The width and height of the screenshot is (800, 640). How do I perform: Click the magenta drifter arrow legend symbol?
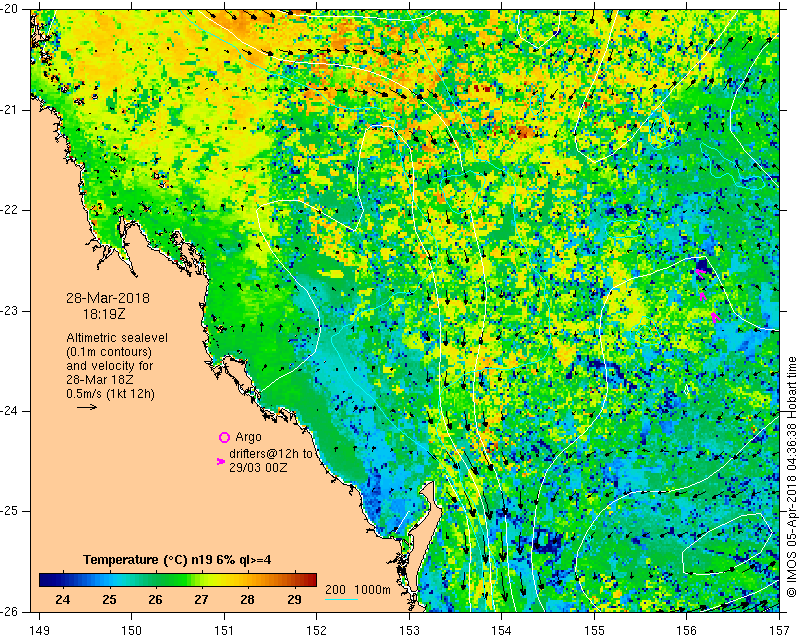(x=220, y=461)
